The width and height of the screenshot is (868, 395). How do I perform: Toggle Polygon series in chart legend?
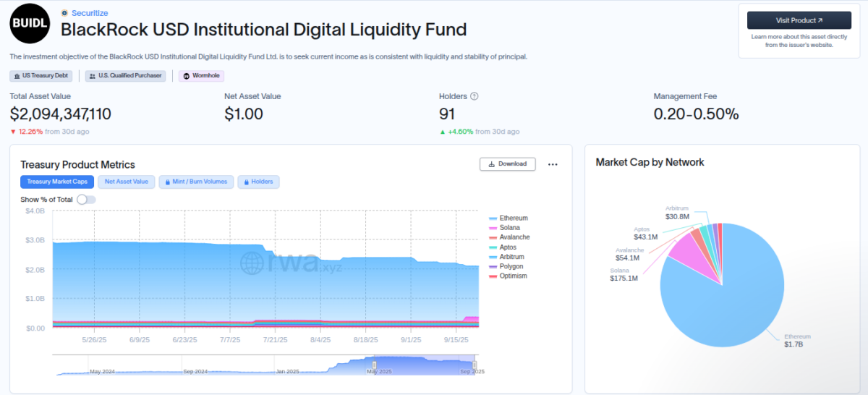coord(506,266)
